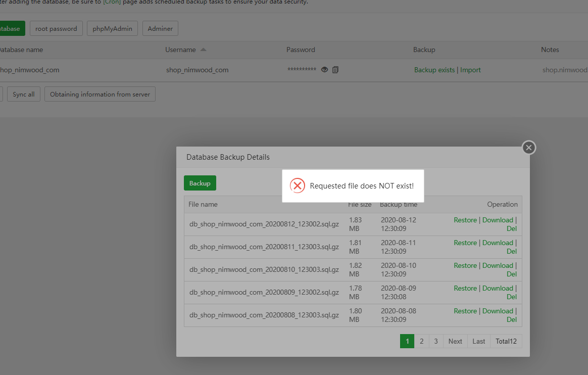Restore the 20200812 backup
Viewport: 588px width, 375px height.
tap(465, 220)
